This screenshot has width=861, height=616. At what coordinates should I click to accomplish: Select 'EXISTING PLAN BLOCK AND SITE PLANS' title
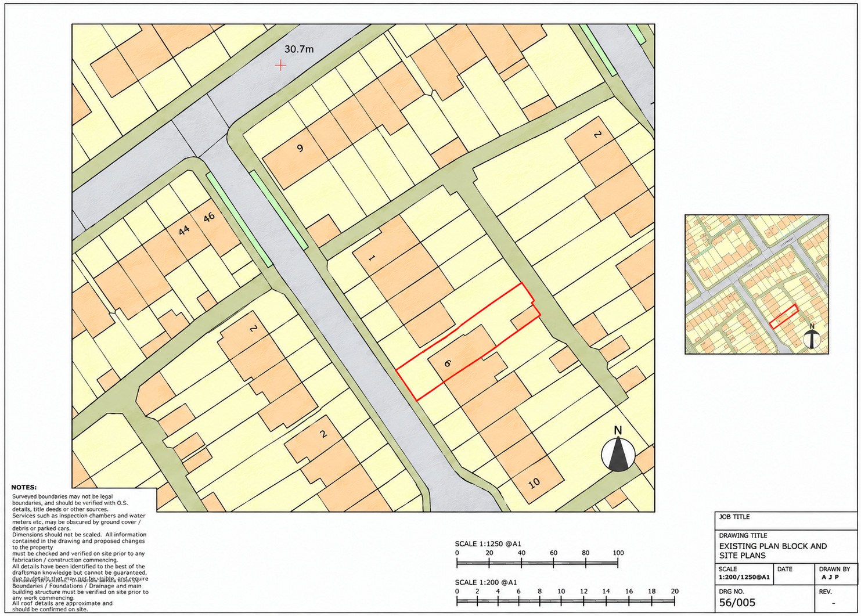pos(773,550)
